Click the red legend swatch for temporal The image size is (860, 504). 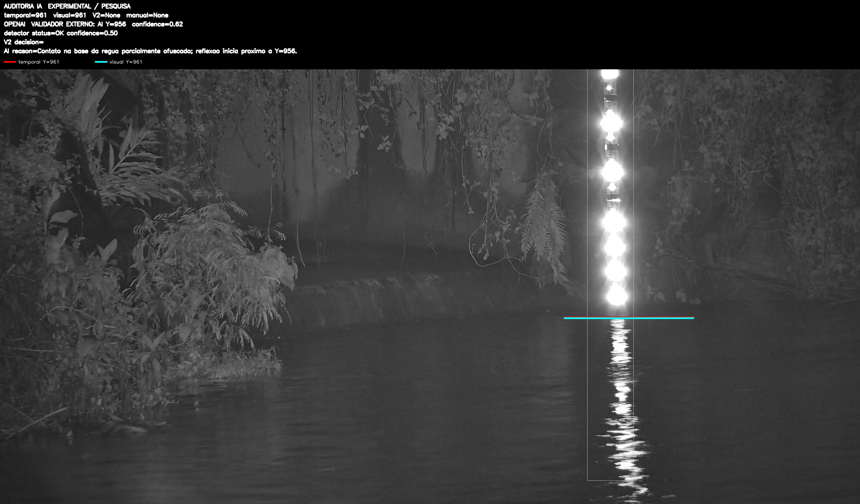[x=10, y=62]
